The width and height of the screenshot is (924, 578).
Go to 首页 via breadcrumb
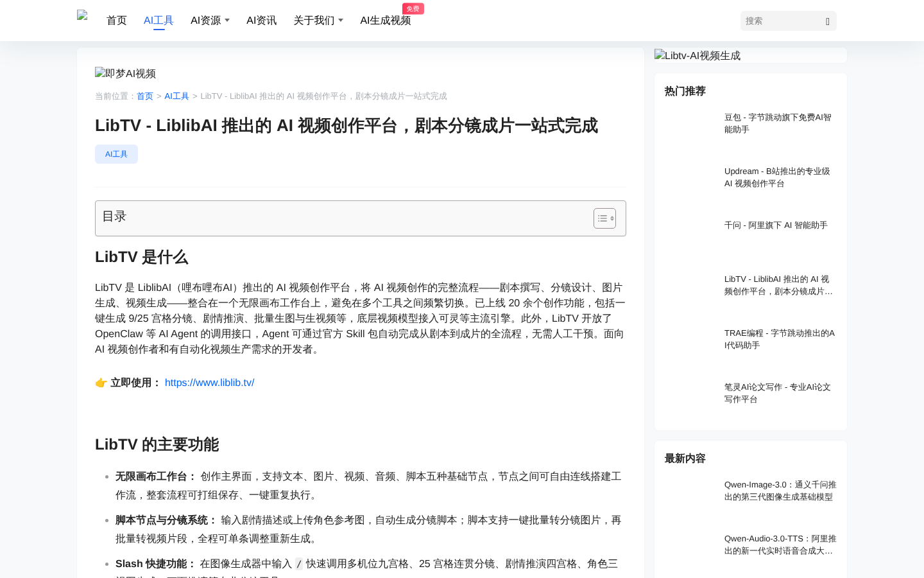[145, 96]
